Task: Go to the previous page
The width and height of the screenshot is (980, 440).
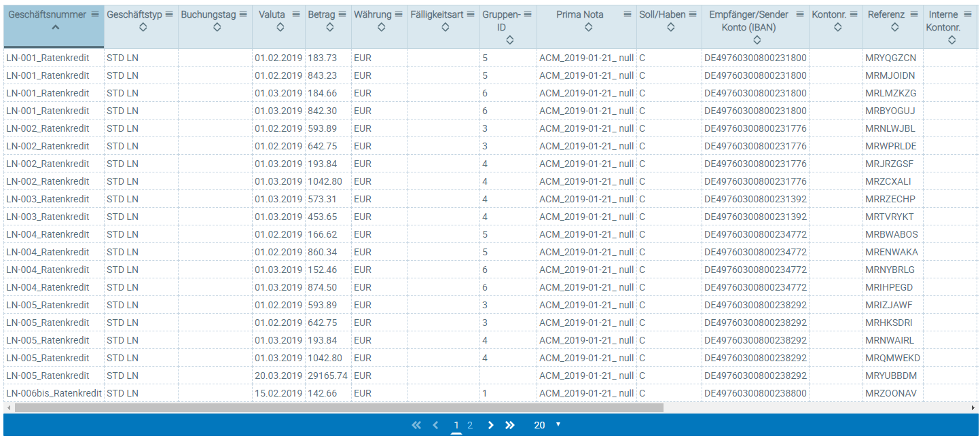Action: coord(435,425)
